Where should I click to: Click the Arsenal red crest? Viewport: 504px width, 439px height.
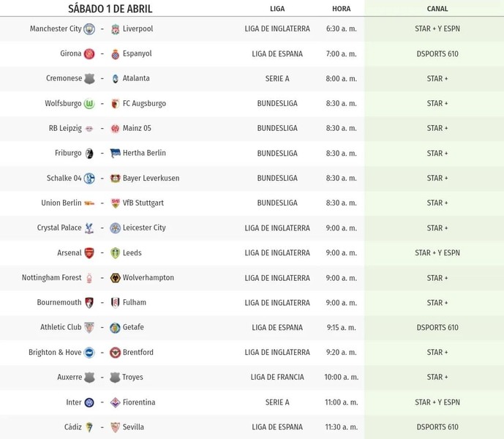[x=89, y=253]
